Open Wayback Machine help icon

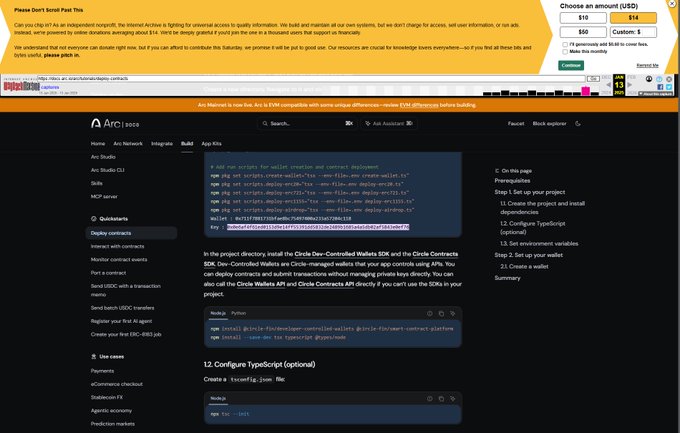(659, 79)
